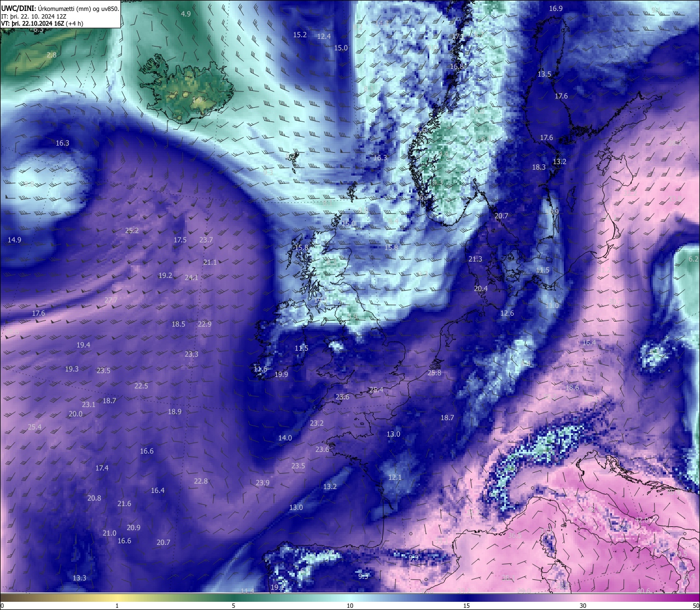
Task: Click the 19.3 map value
Action: click(x=72, y=369)
